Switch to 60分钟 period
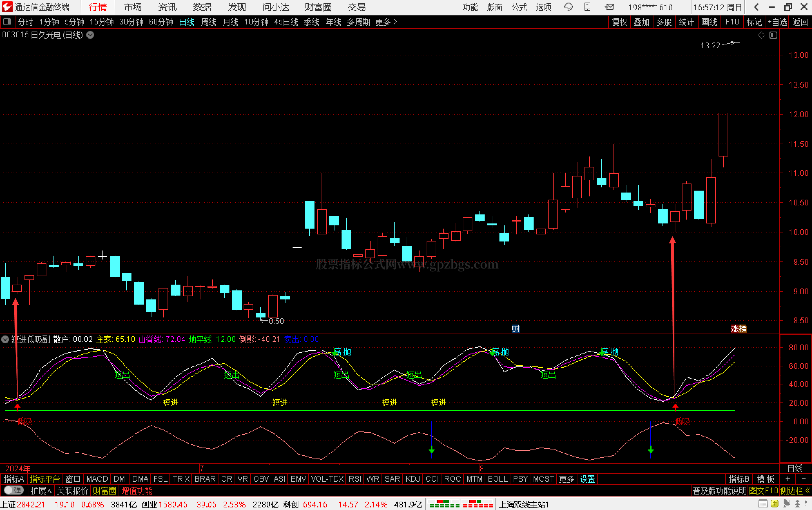The height and width of the screenshot is (510, 812). (x=161, y=22)
